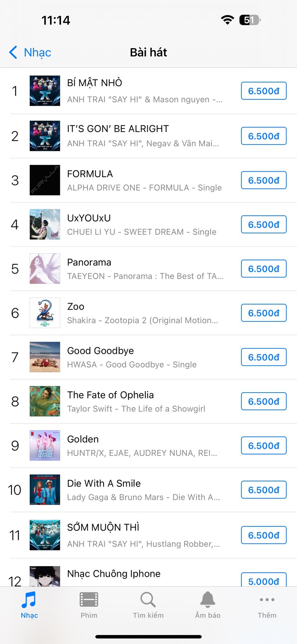Go back using Nhạc chevron
The height and width of the screenshot is (644, 297).
[30, 52]
